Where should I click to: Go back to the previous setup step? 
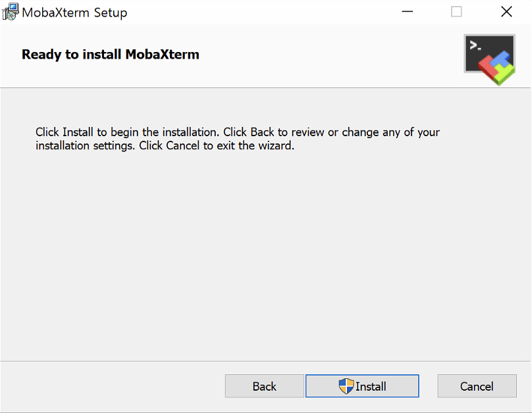[x=264, y=386]
